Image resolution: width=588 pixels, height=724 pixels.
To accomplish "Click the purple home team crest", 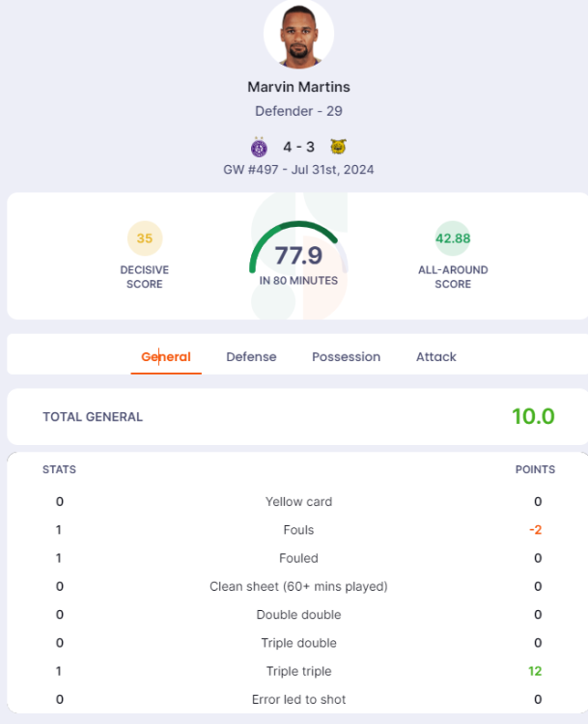I will [259, 147].
